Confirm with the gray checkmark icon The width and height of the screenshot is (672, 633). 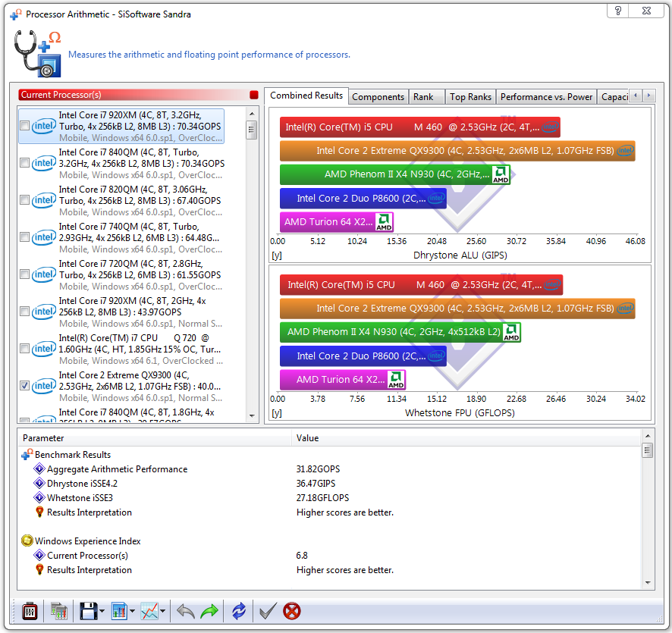[x=268, y=611]
